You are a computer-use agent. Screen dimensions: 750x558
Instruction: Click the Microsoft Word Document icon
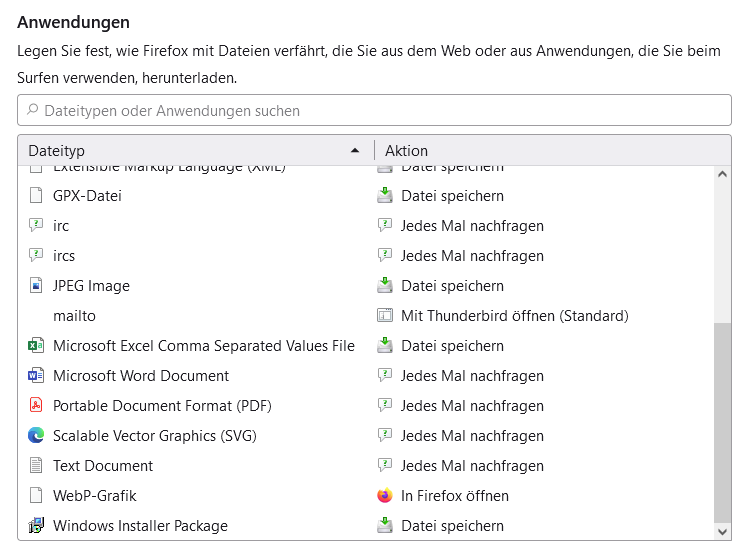click(36, 376)
